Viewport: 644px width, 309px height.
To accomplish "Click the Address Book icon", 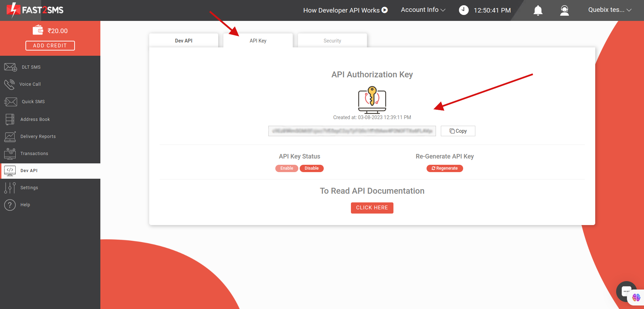I will (10, 119).
